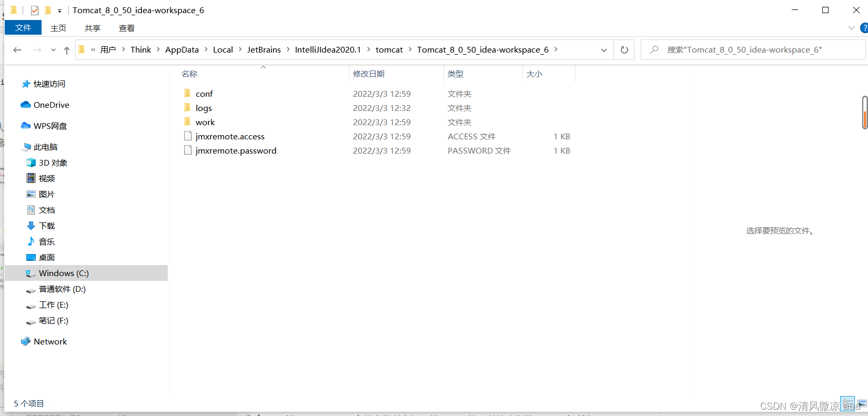Open Network in navigation pane
Viewport: 868px width, 416px height.
point(51,342)
